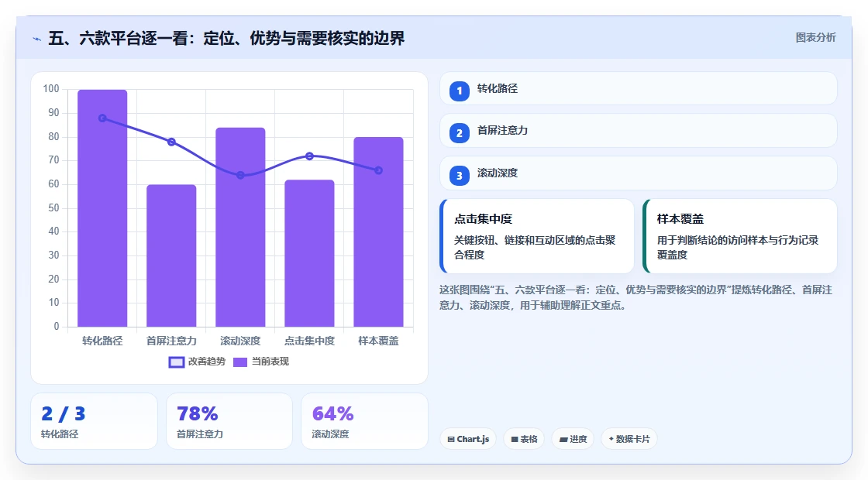This screenshot has height=480, width=868.
Task: Click the 数据卡片 tag label
Action: 632,439
